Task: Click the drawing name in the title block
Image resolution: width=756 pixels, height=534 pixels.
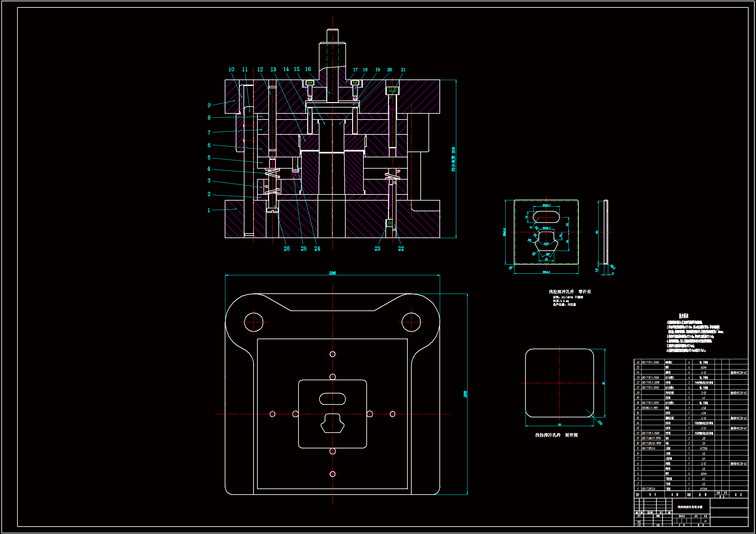Action: [x=690, y=507]
